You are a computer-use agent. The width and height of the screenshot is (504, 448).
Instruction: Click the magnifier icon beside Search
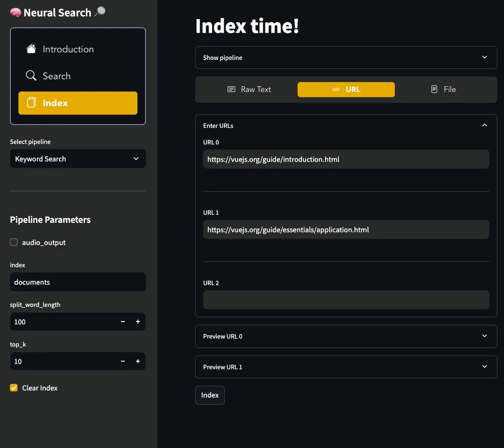[x=31, y=76]
